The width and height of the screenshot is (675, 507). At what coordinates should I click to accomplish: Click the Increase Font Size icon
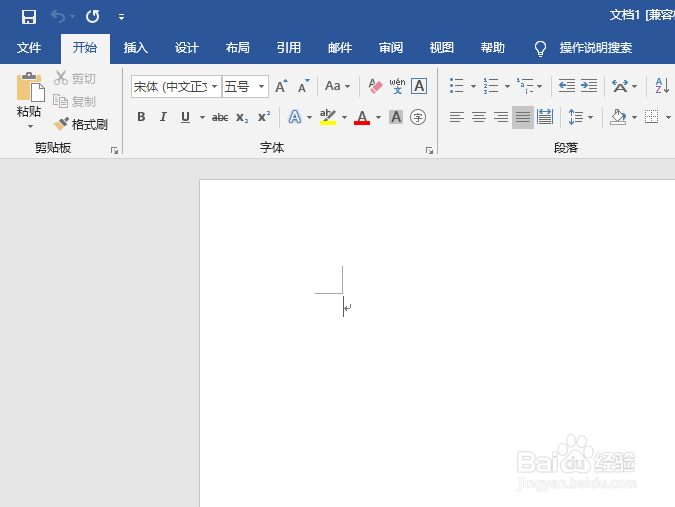pos(282,86)
